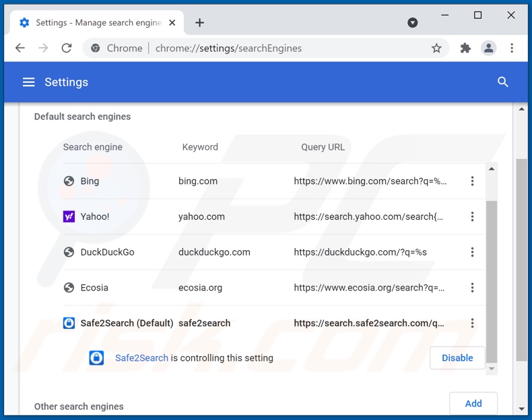
Task: Click the Ecosia globe icon
Action: [x=69, y=288]
